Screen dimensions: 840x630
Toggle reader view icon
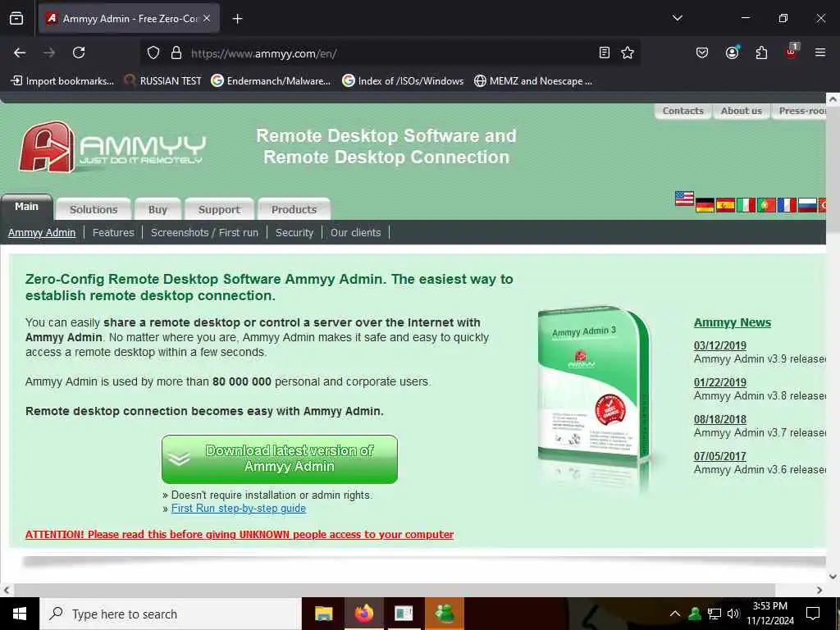click(605, 52)
